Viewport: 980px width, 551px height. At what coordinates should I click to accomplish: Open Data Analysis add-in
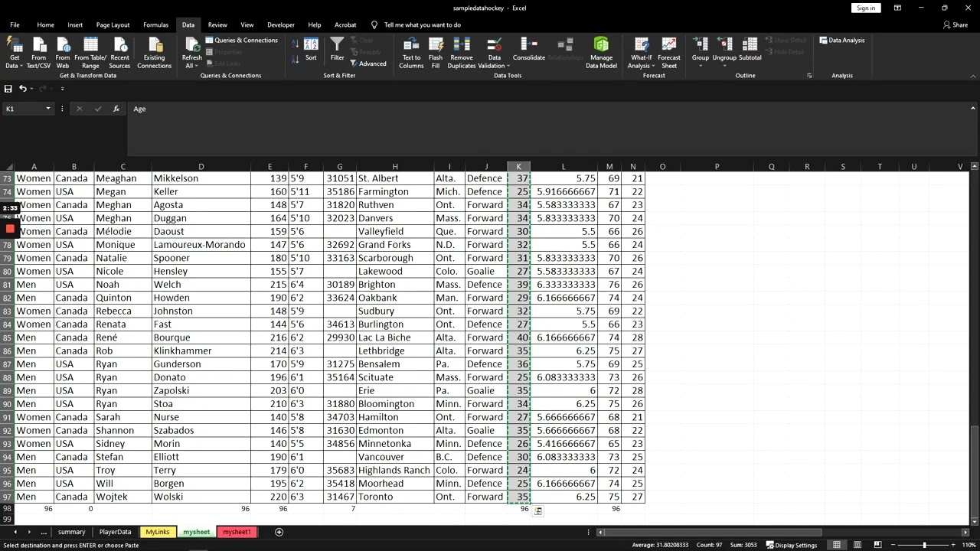pyautogui.click(x=841, y=41)
